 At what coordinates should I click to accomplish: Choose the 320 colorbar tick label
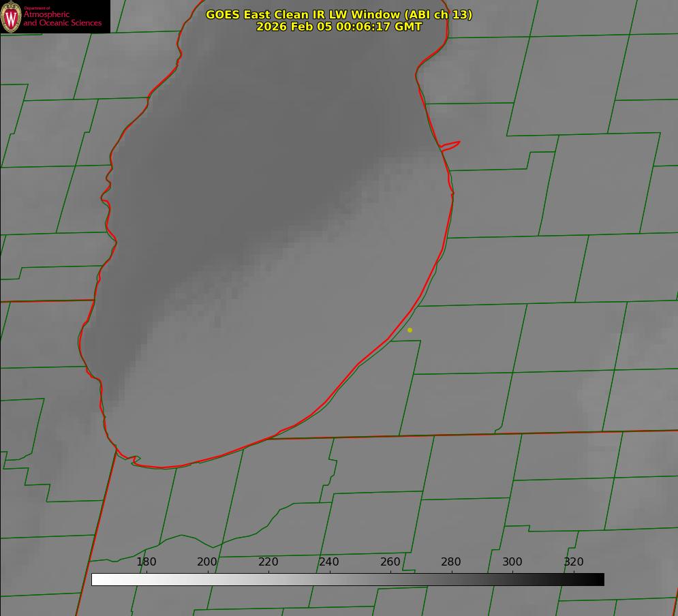[574, 562]
